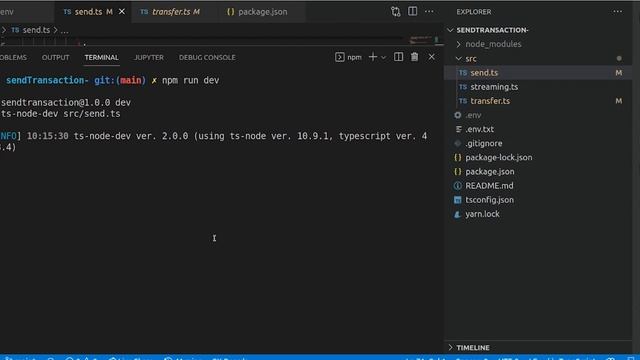This screenshot has height=360, width=640.
Task: Open transfer.ts from the Explorer tree
Action: [538, 101]
